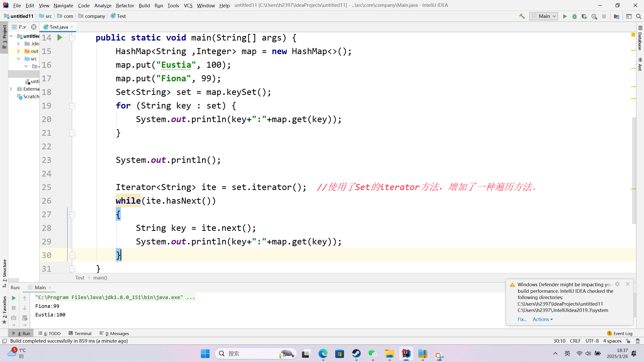Open the Refactor menu
Screen dimensions: 644x362
pyautogui.click(x=125, y=5)
